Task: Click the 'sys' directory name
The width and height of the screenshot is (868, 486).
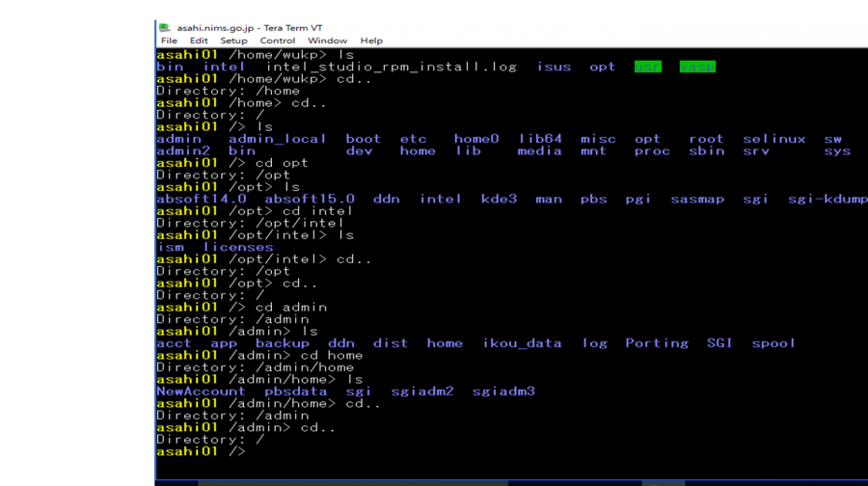Action: pos(837,151)
